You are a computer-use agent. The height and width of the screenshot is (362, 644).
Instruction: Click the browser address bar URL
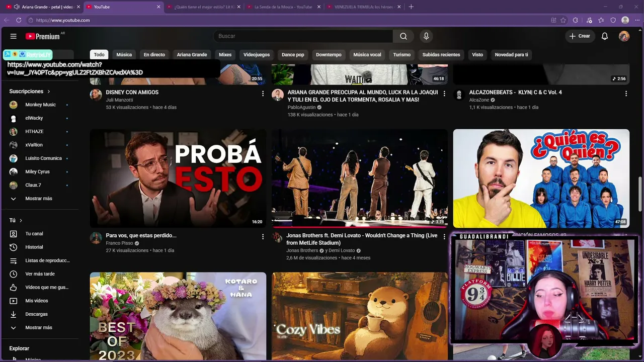point(63,20)
